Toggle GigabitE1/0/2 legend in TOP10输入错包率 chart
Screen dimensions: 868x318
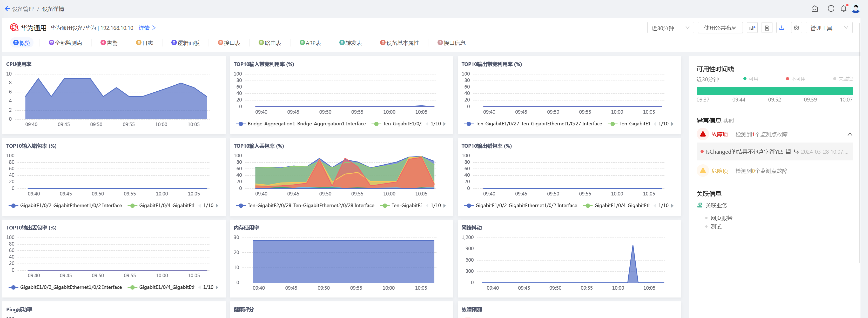coord(65,206)
